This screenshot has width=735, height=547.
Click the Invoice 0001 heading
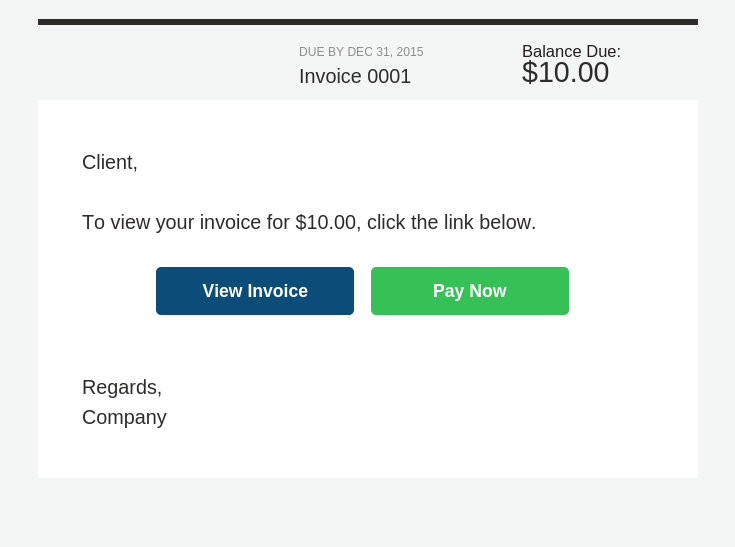tap(355, 76)
